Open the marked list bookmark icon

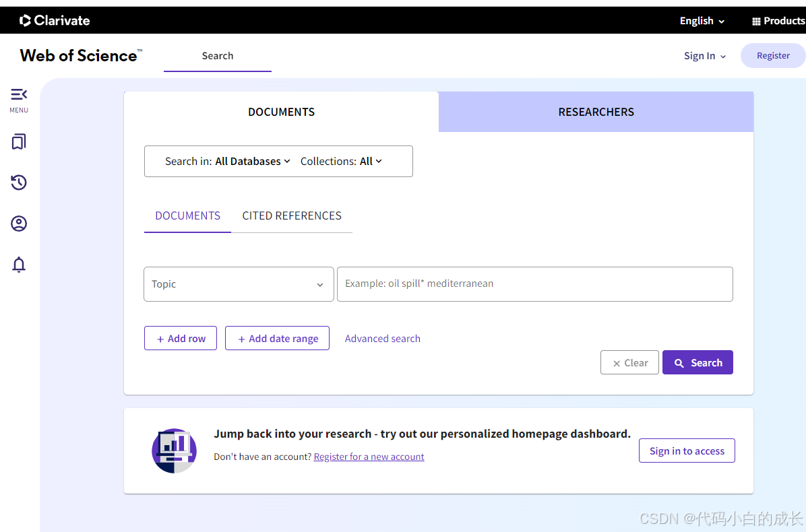tap(18, 141)
